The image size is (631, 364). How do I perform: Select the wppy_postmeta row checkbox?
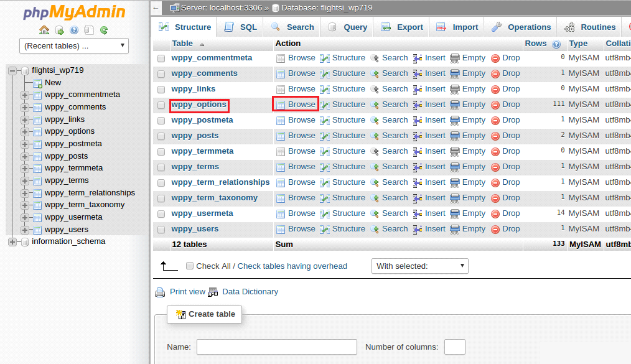click(x=161, y=121)
